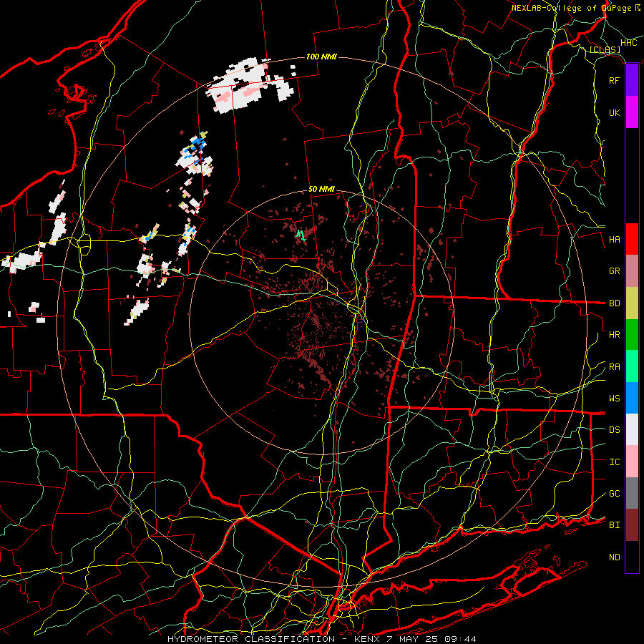This screenshot has width=644, height=644.
Task: Click the DS white legend swatch
Action: [632, 429]
